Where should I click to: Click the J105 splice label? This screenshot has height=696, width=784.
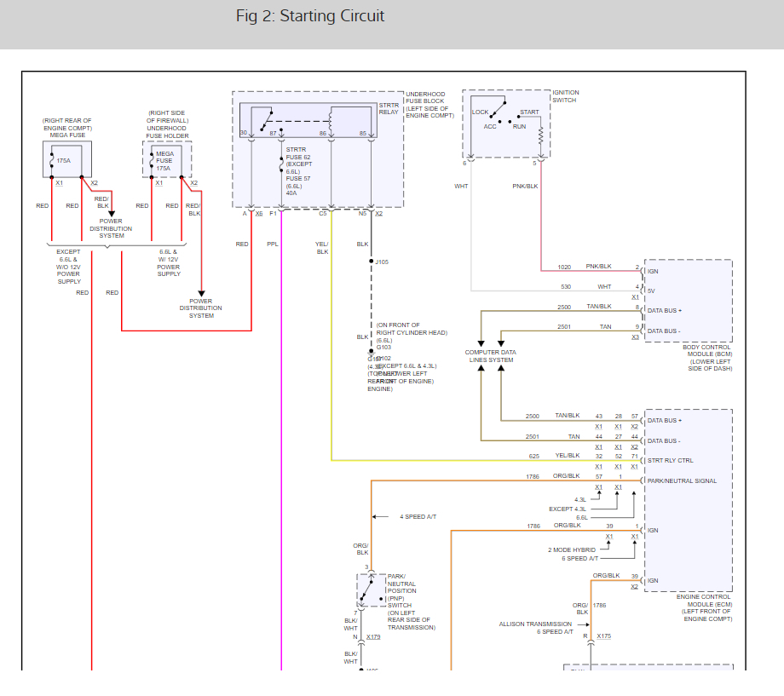(382, 262)
